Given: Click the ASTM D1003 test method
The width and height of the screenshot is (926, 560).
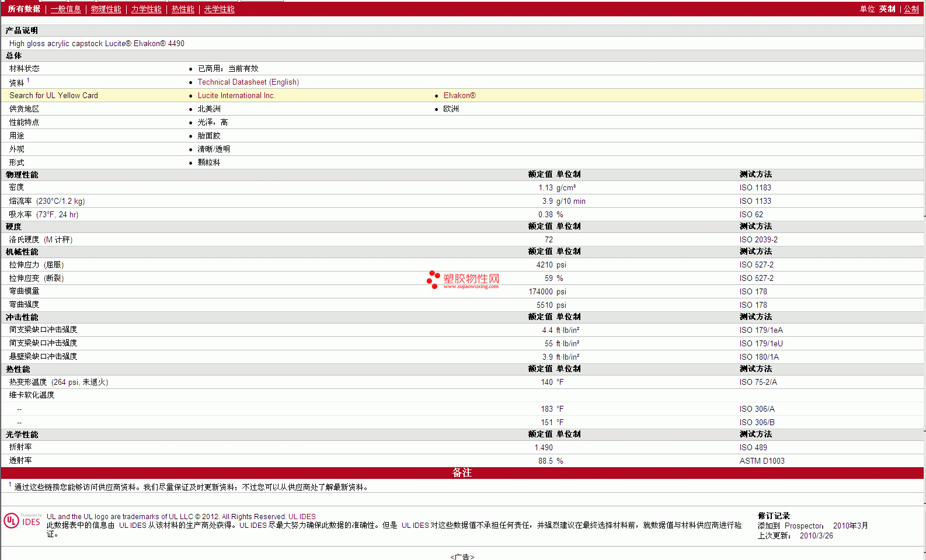Looking at the screenshot, I should click(762, 461).
